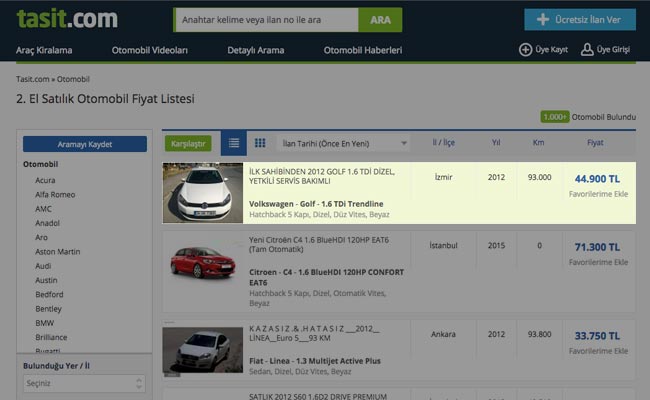The height and width of the screenshot is (400, 650).
Task: Sort by Yıl column header
Action: click(496, 142)
